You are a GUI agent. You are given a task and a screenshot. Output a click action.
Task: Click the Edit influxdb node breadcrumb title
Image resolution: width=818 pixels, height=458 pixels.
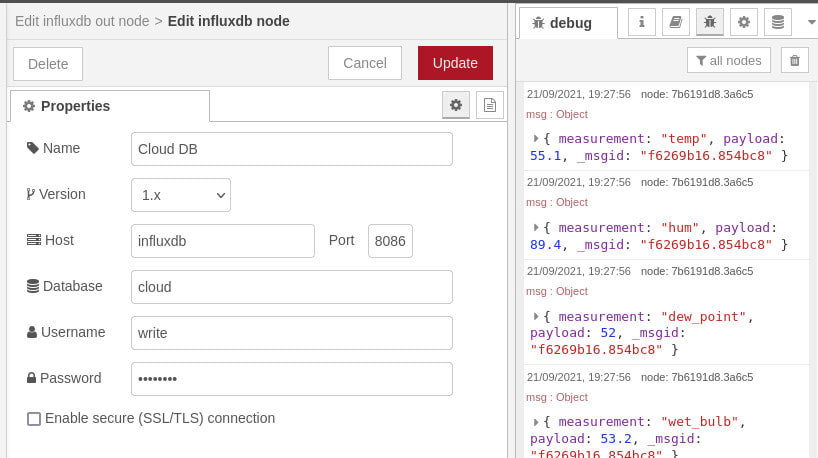click(x=228, y=21)
